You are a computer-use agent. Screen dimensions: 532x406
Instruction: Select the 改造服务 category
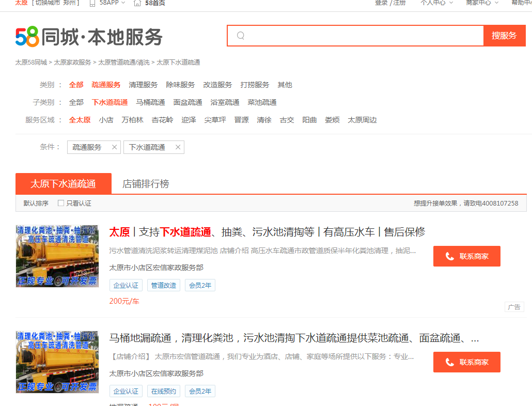[x=217, y=85]
